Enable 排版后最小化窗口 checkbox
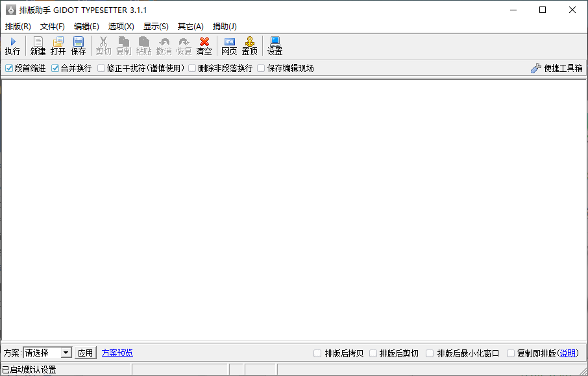Image resolution: width=588 pixels, height=376 pixels. coord(430,353)
